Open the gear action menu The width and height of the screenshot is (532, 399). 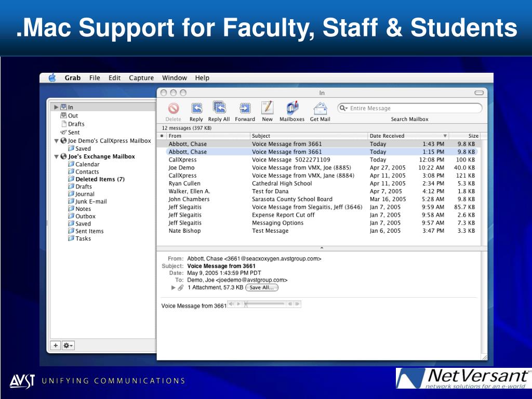pyautogui.click(x=68, y=345)
